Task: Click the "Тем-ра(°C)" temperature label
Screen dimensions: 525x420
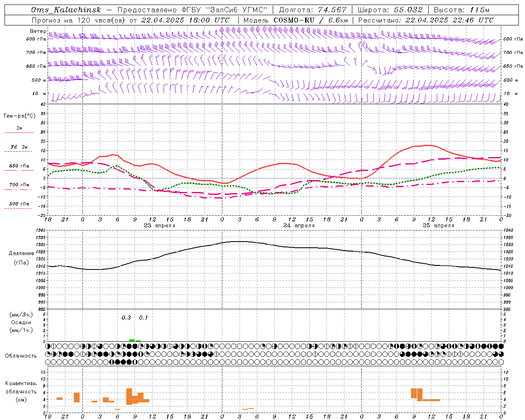Action: click(19, 116)
